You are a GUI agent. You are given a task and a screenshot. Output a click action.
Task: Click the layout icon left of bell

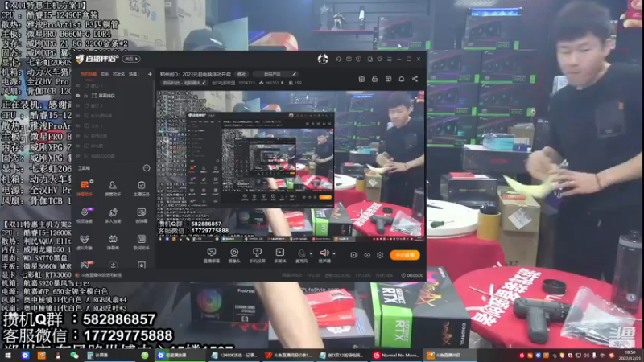[x=388, y=79]
